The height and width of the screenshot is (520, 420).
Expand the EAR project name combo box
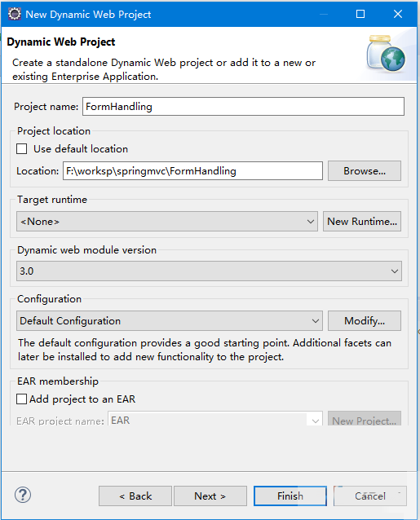click(x=215, y=419)
